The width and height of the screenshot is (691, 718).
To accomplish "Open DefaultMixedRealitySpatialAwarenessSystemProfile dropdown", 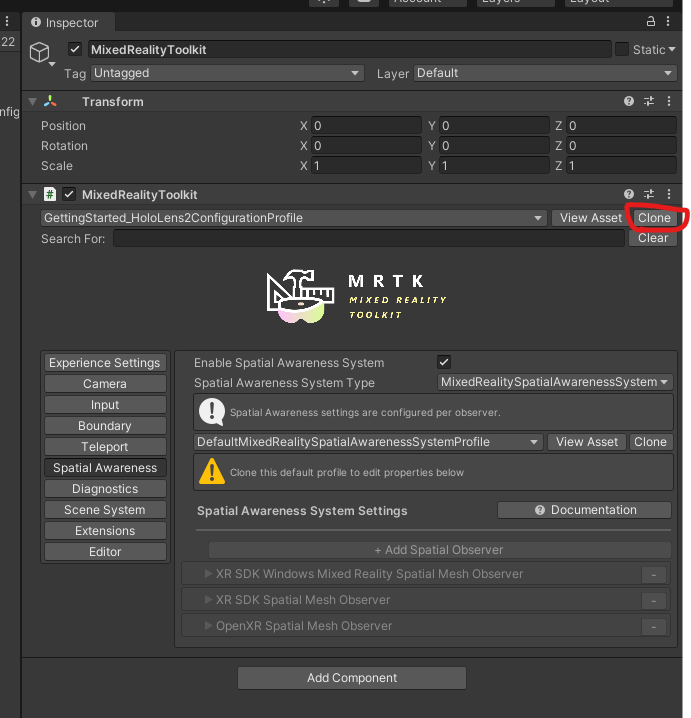I will pos(368,442).
